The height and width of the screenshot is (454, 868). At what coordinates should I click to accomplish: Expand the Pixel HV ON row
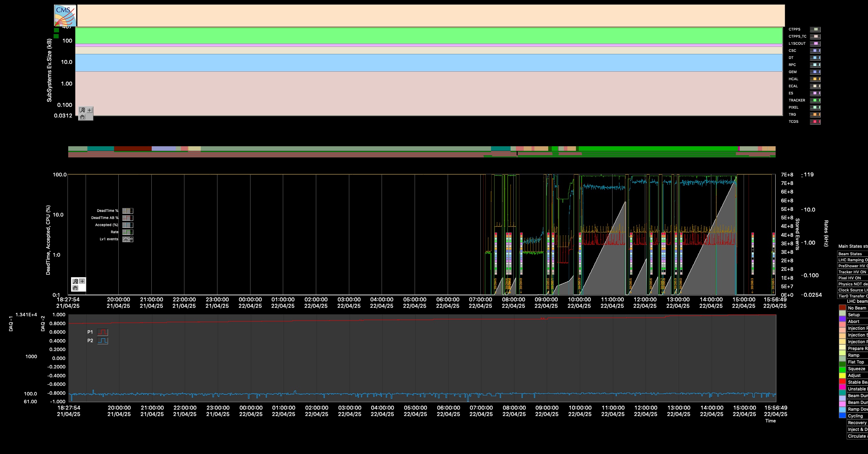point(853,278)
